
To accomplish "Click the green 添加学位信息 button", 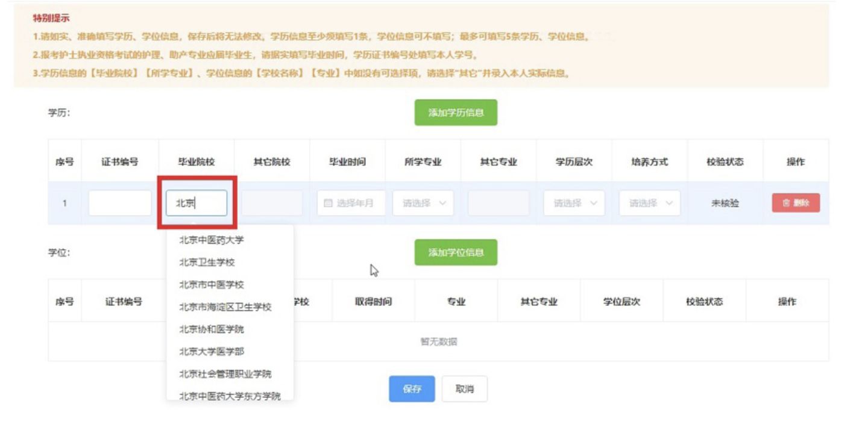I will pyautogui.click(x=455, y=253).
